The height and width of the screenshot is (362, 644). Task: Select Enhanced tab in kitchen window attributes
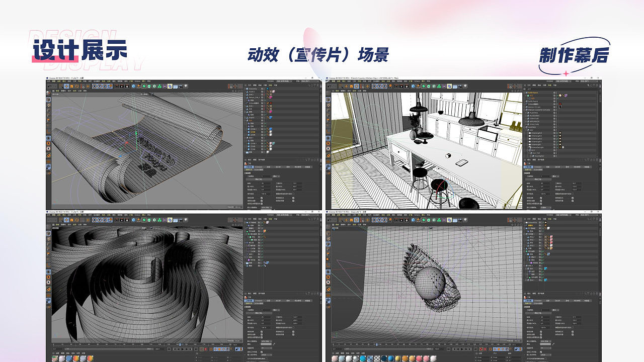coord(538,167)
